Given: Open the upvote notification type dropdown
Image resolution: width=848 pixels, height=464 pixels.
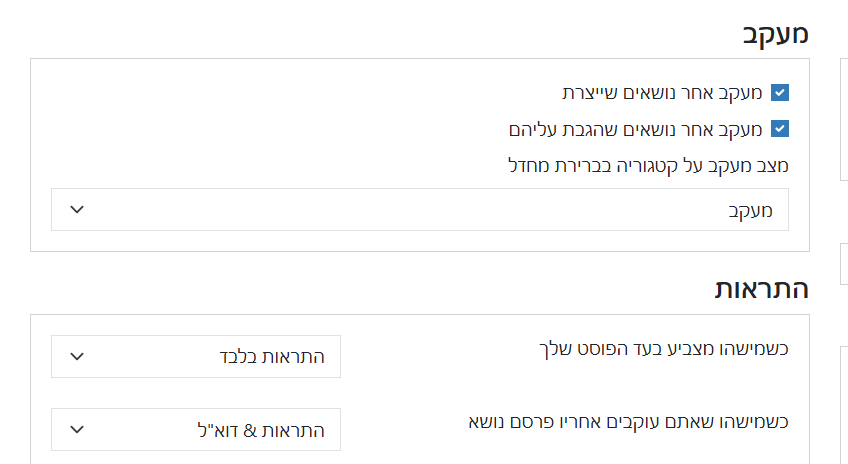Looking at the screenshot, I should [x=196, y=357].
